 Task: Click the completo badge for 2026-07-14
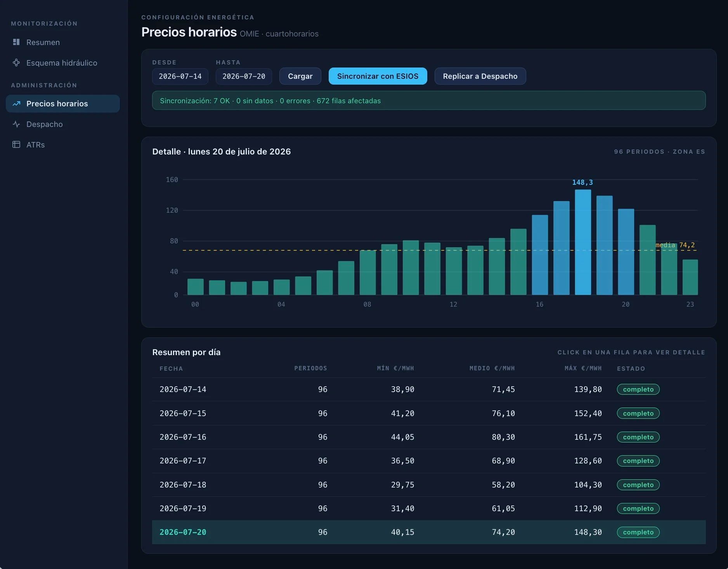click(638, 389)
